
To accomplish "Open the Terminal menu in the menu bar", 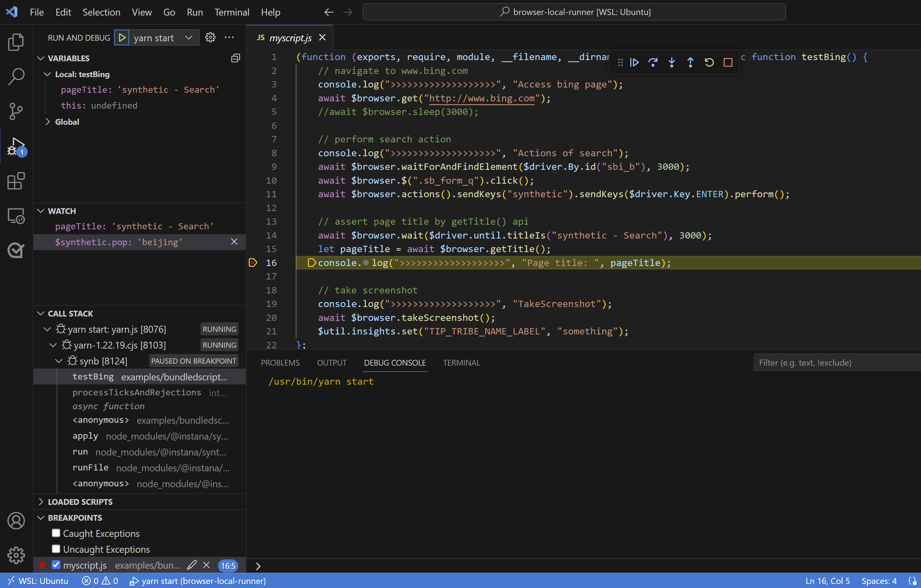I will (x=231, y=12).
